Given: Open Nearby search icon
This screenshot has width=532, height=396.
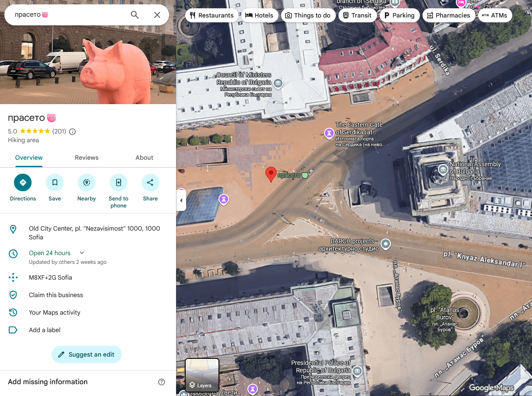Looking at the screenshot, I should click(87, 182).
